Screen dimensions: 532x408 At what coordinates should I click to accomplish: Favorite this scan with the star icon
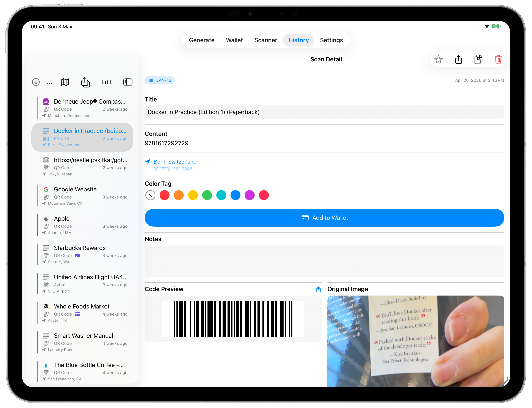pyautogui.click(x=438, y=59)
